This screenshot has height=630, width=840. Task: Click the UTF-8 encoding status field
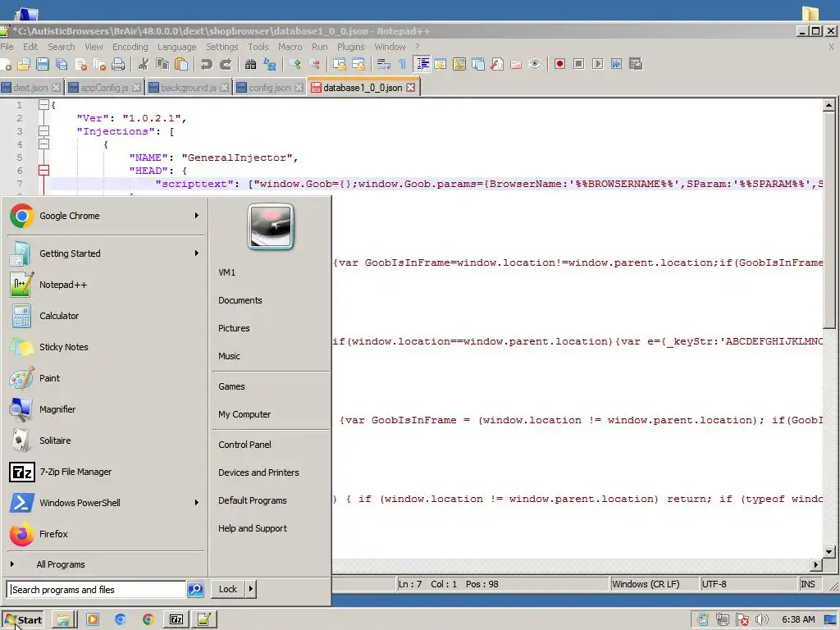pyautogui.click(x=748, y=584)
